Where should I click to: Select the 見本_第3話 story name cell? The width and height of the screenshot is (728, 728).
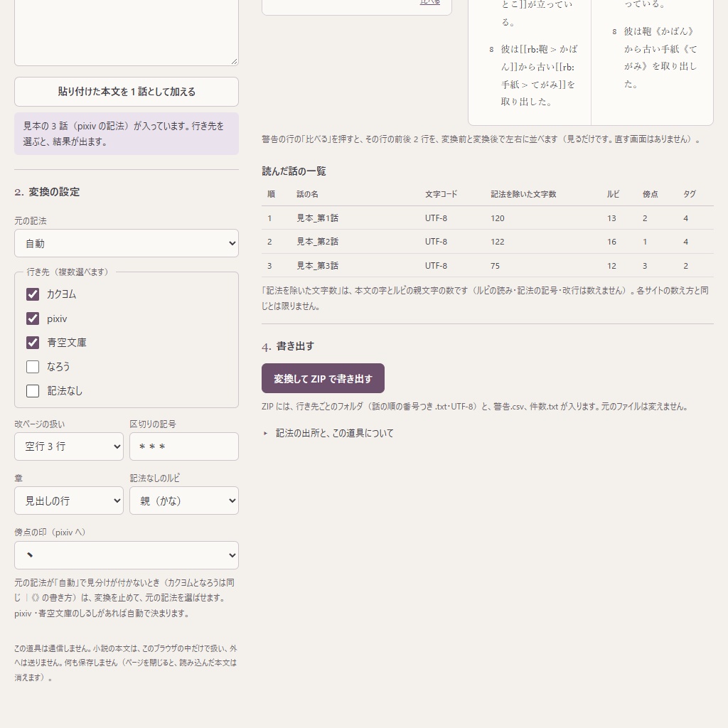coord(318,266)
